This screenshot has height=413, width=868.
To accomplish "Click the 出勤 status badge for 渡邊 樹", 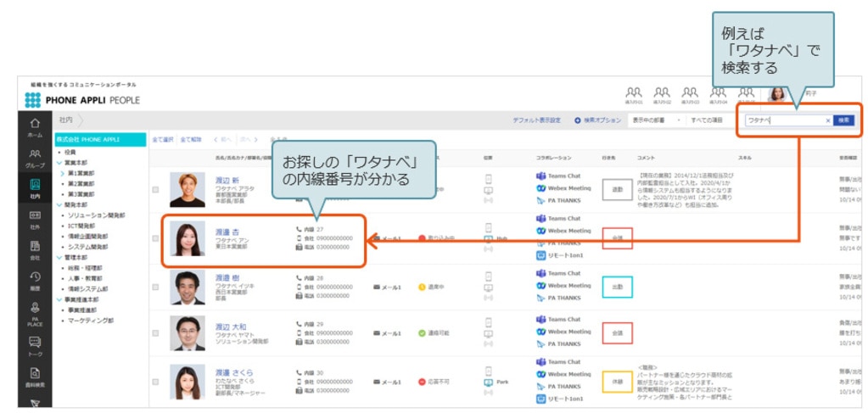I will 617,287.
